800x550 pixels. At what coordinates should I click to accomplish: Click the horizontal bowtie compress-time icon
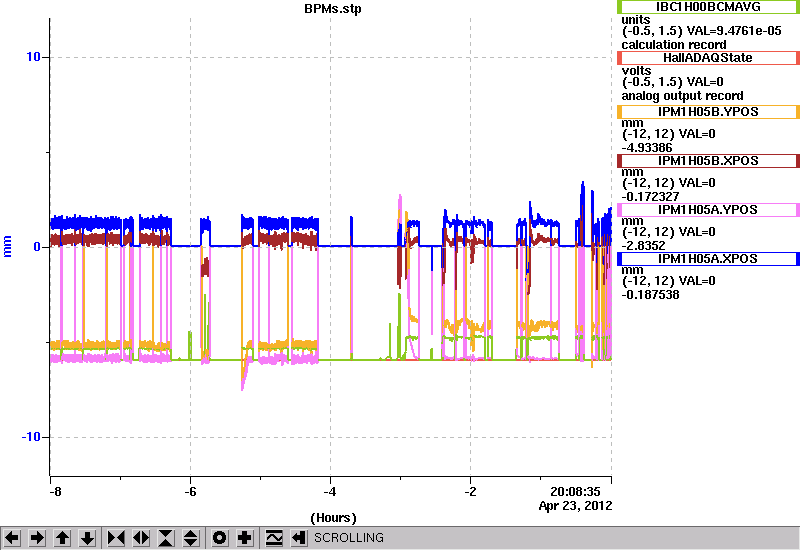[116, 538]
